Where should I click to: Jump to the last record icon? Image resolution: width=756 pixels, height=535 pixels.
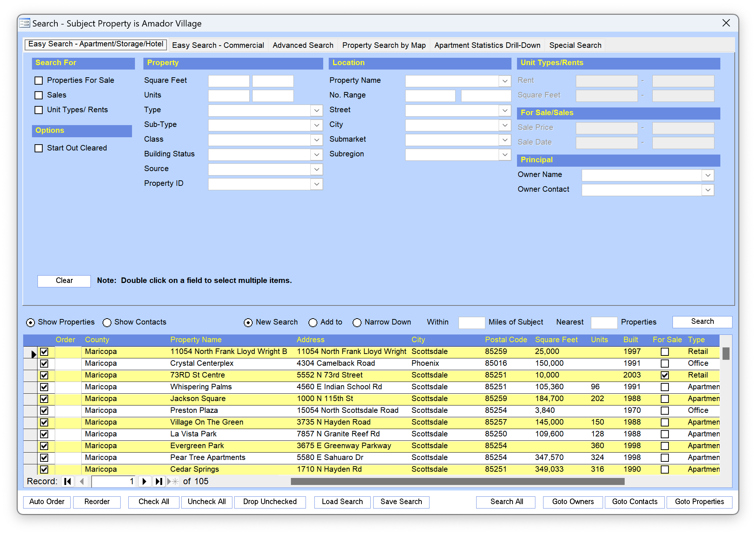click(x=159, y=481)
